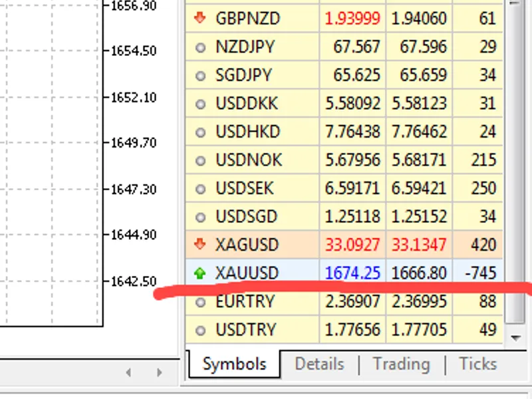Select the EURTRY symbol name
This screenshot has height=399, width=532.
click(x=245, y=301)
